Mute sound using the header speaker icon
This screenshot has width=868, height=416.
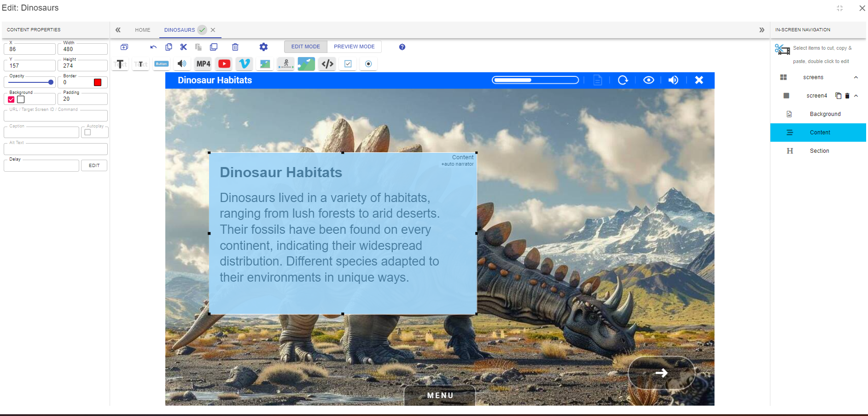tap(673, 80)
